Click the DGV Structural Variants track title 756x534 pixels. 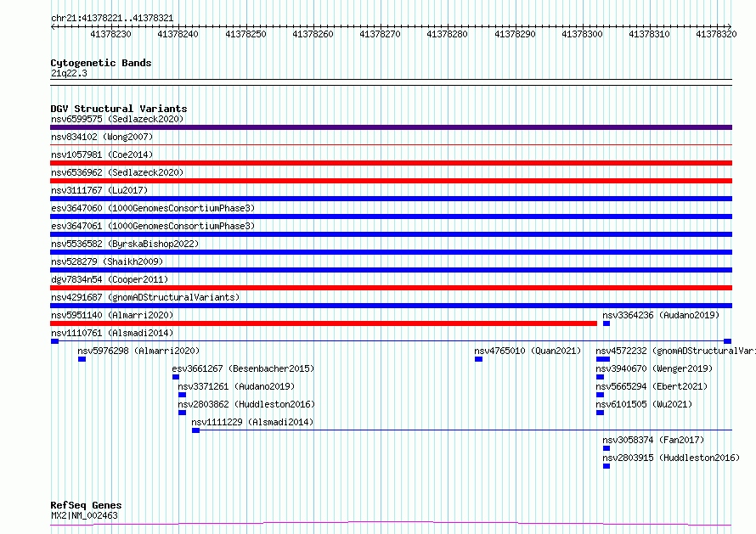tap(119, 109)
